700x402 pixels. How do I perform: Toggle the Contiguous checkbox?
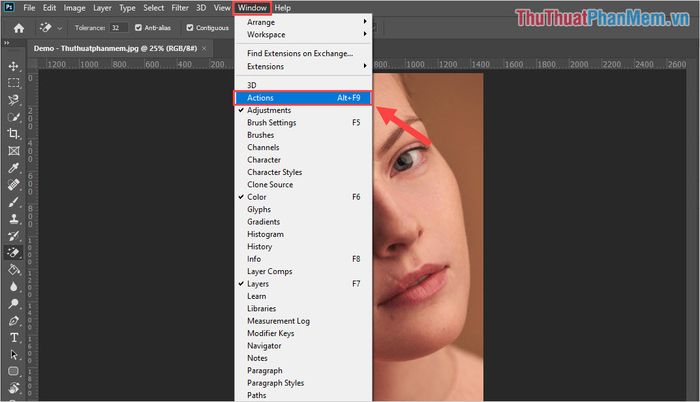point(190,28)
